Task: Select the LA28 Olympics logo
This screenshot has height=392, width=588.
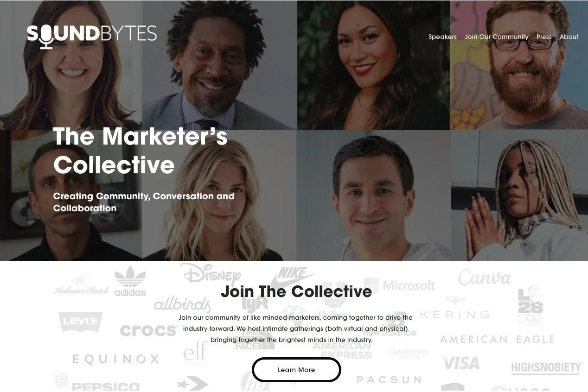Action: (530, 306)
